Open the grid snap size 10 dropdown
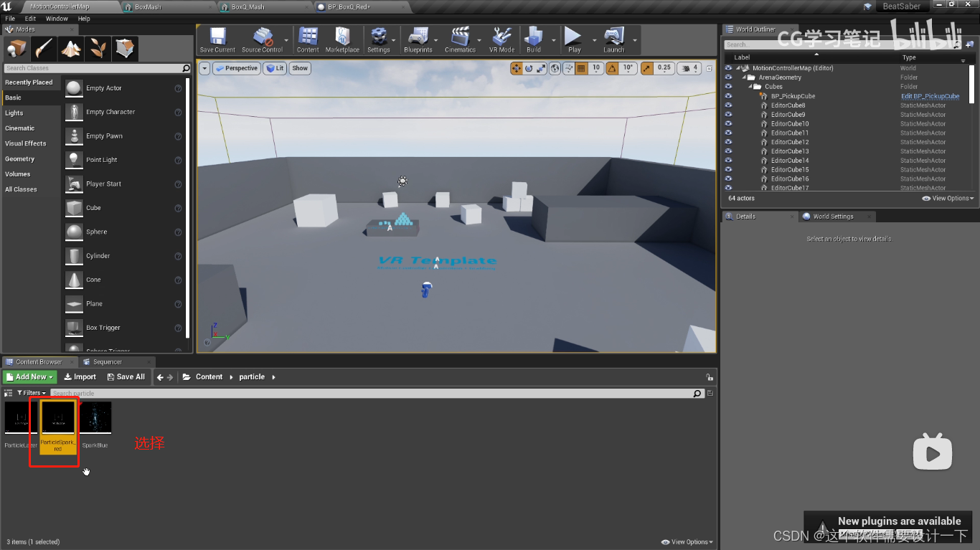The width and height of the screenshot is (980, 550). pos(595,68)
